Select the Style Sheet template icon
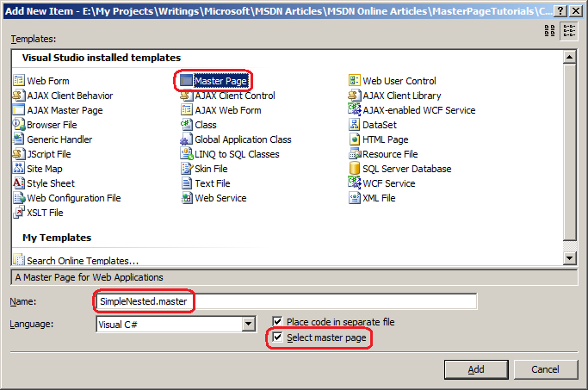 (x=18, y=183)
